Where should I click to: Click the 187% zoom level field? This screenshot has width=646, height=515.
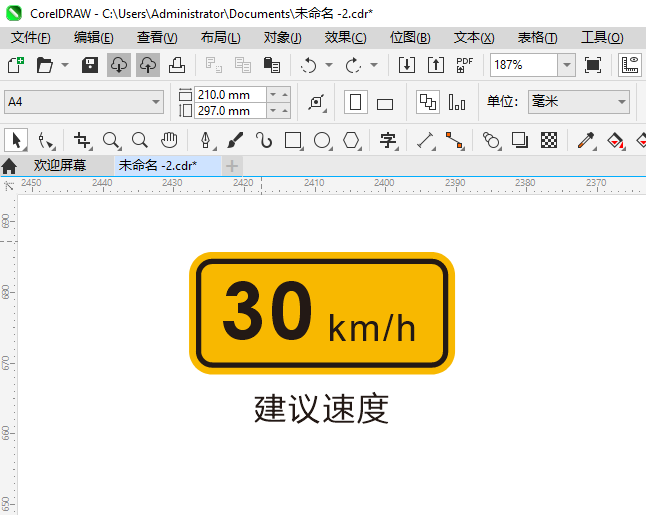[524, 65]
